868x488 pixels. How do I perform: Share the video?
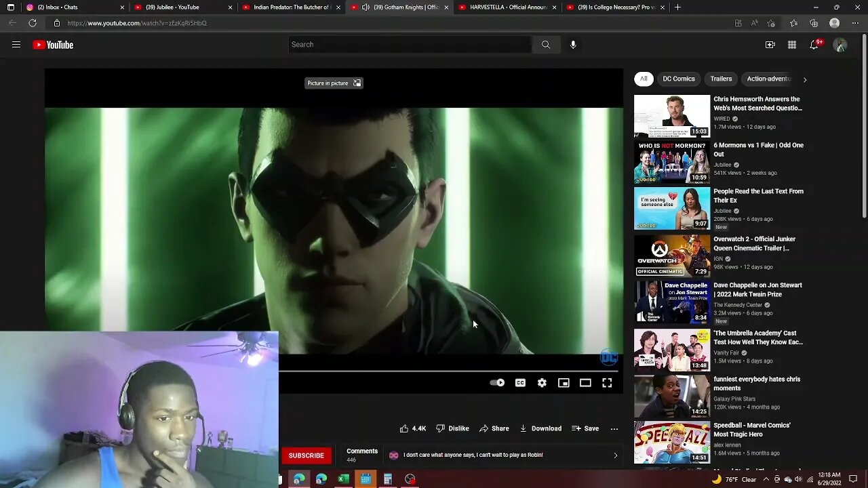494,428
